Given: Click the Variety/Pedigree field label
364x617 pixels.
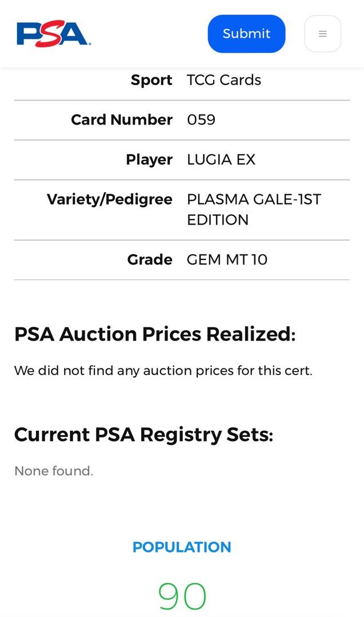Looking at the screenshot, I should (109, 199).
